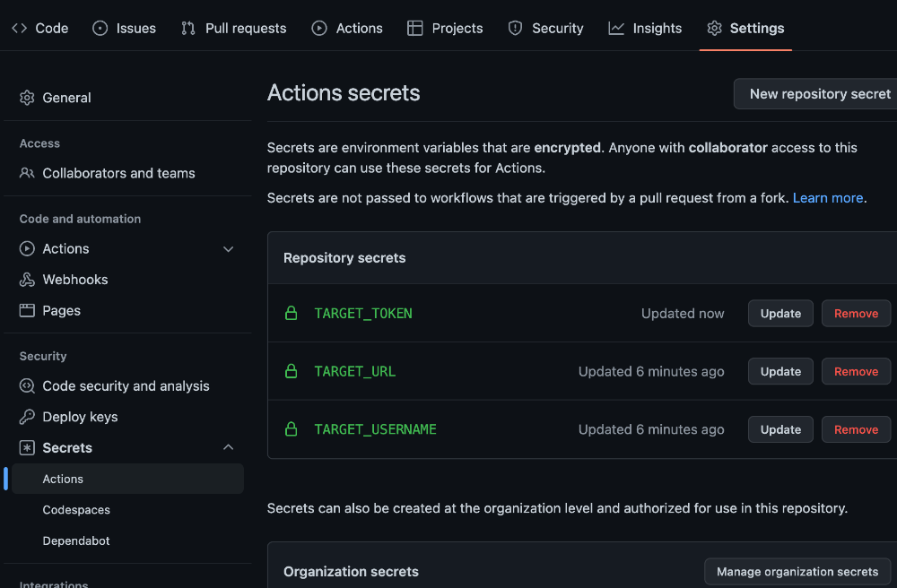Open the Security tab
Viewport: 897px width, 588px height.
click(x=545, y=28)
